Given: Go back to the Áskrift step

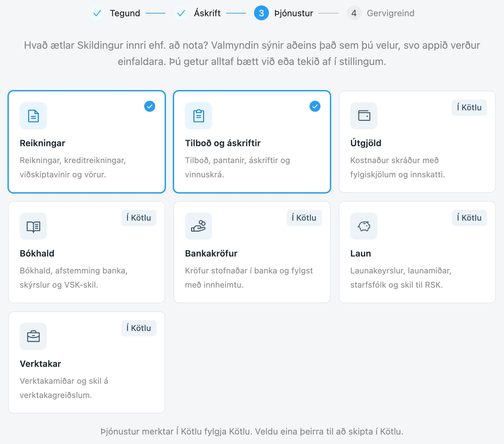Looking at the screenshot, I should click(x=207, y=13).
